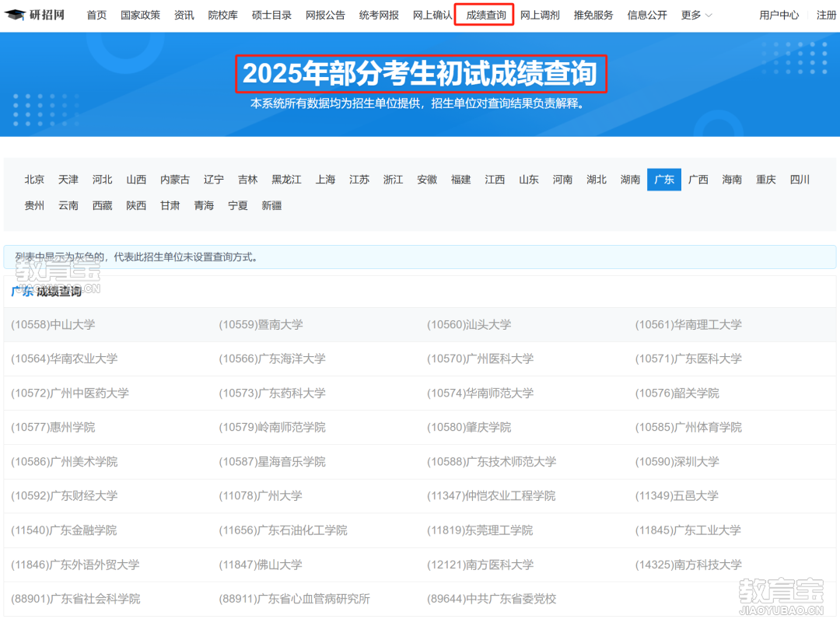Select 院校库 in the top menu
The width and height of the screenshot is (840, 633).
click(x=223, y=15)
